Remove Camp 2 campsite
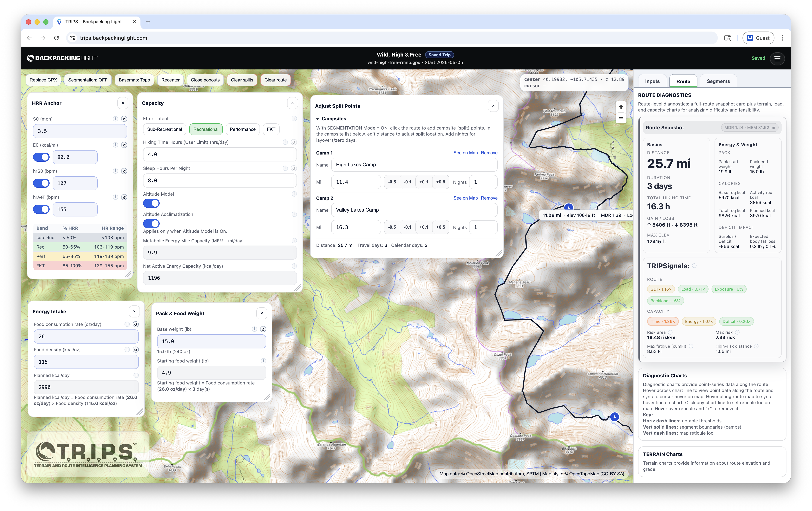Image resolution: width=812 pixels, height=511 pixels. coord(489,198)
